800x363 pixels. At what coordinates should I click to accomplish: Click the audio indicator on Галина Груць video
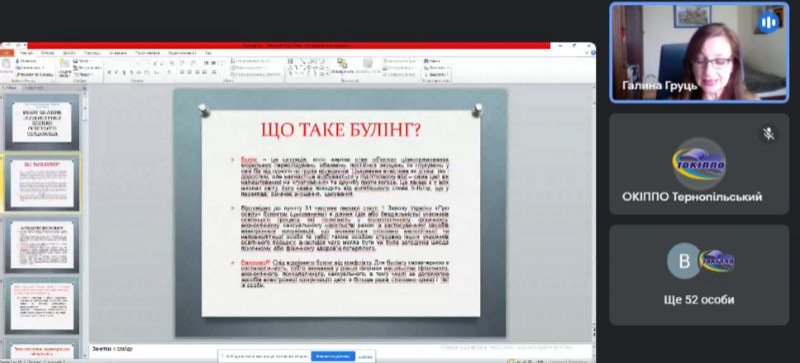(x=768, y=22)
